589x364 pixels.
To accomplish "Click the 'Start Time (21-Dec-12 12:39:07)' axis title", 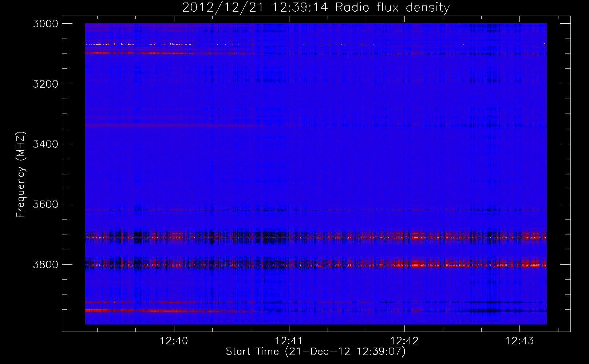I will click(x=316, y=352).
